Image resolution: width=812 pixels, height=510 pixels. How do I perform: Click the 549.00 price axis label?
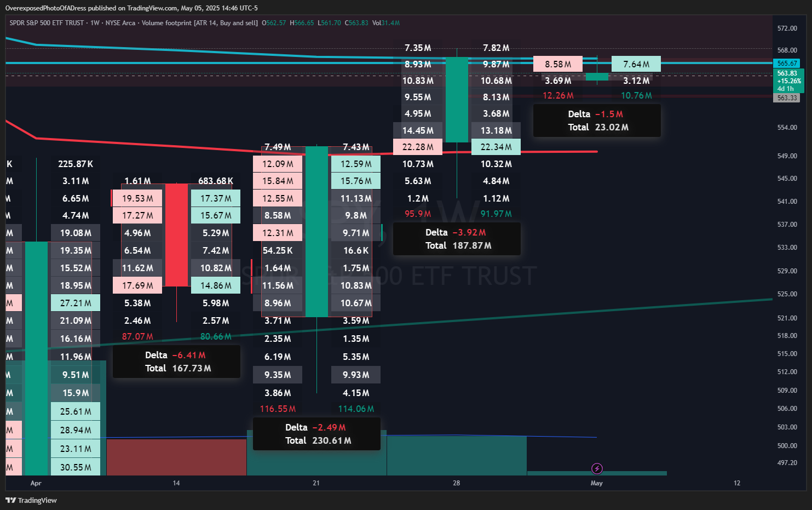[787, 156]
